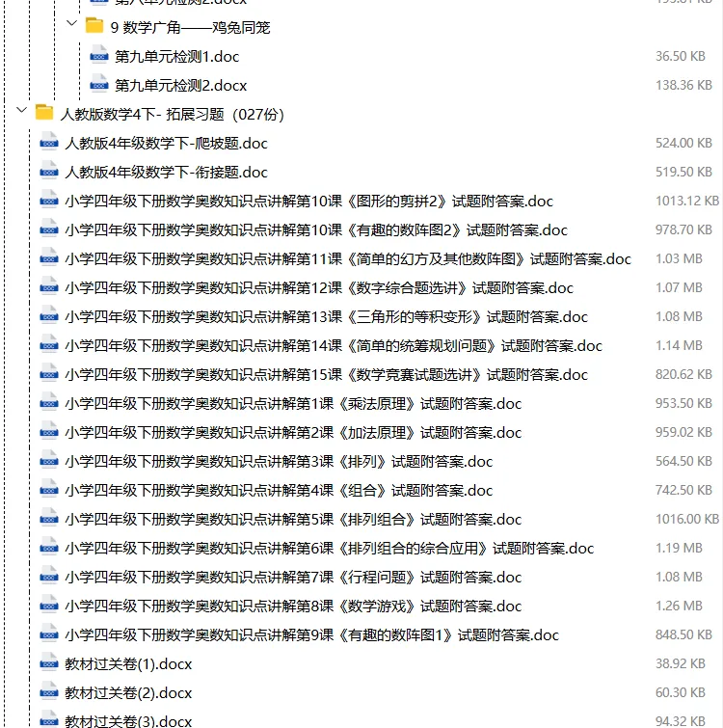The image size is (723, 728).
Task: Select the 第13课《三角形的等积变形》file name
Action: pyautogui.click(x=326, y=317)
